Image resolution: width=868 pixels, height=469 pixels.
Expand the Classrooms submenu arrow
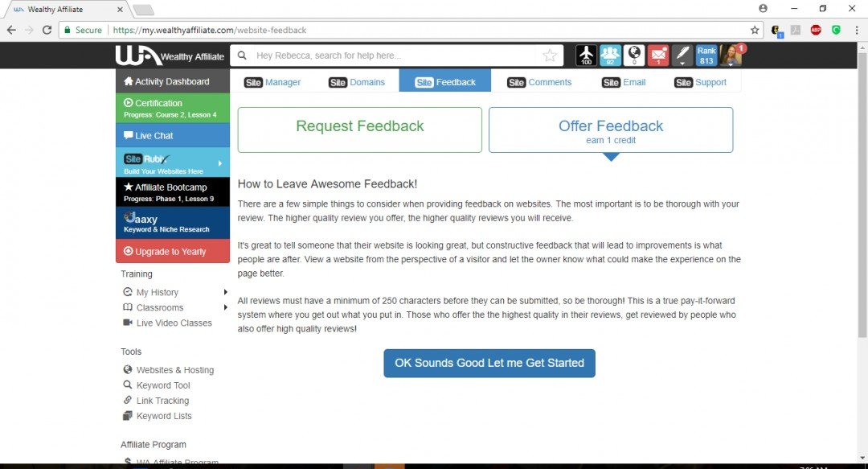point(225,307)
